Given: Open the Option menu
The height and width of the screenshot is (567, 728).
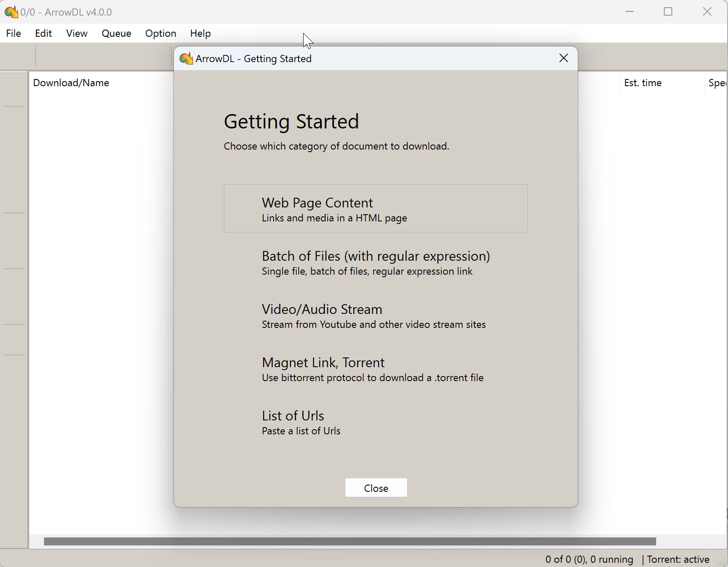Looking at the screenshot, I should tap(161, 33).
